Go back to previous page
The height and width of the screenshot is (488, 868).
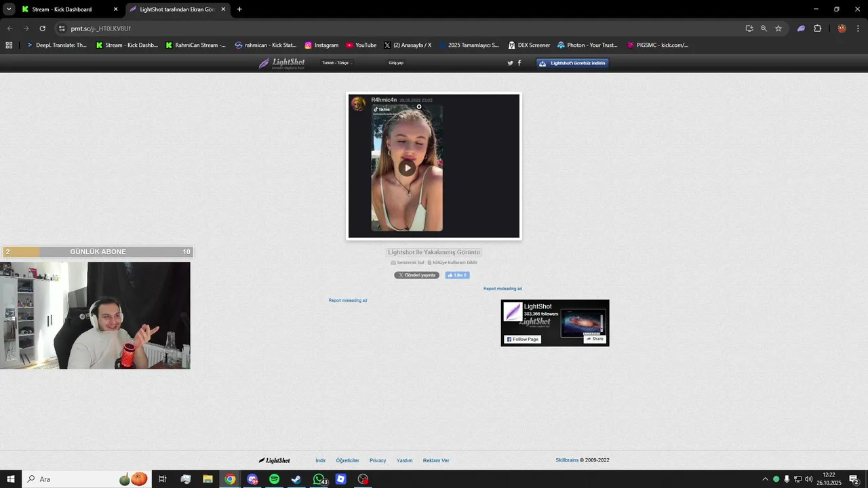point(9,28)
